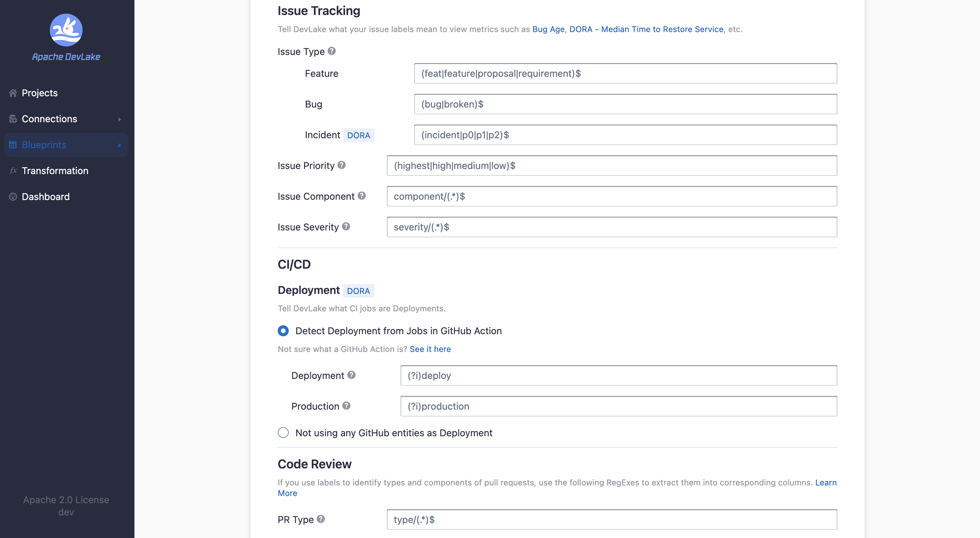Follow the See it here link
The image size is (980, 538).
430,349
